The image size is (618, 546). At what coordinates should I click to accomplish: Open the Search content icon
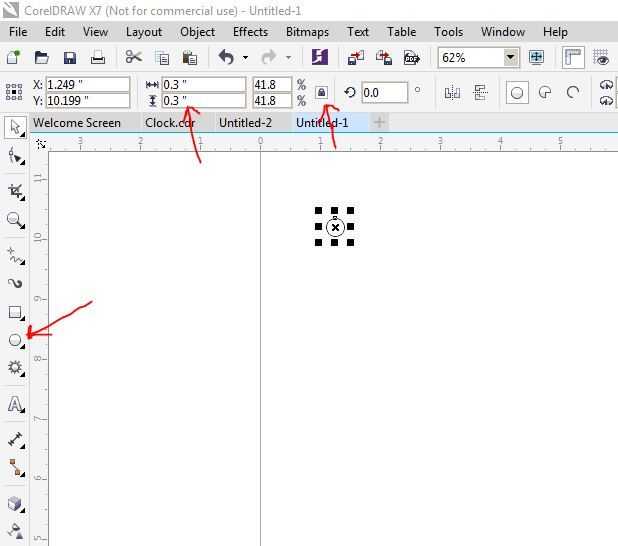tap(320, 57)
